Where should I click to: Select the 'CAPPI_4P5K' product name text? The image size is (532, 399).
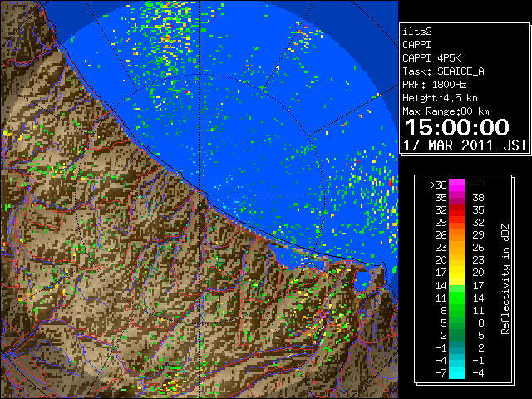[431, 58]
